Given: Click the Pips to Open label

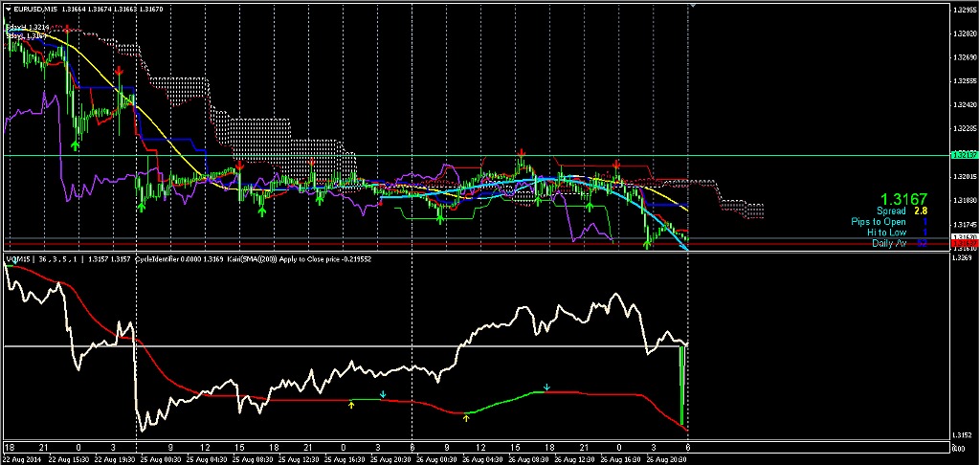Looking at the screenshot, I should click(879, 222).
